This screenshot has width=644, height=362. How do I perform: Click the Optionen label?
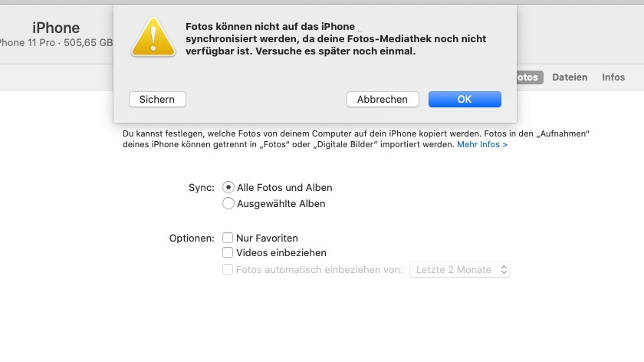click(192, 239)
